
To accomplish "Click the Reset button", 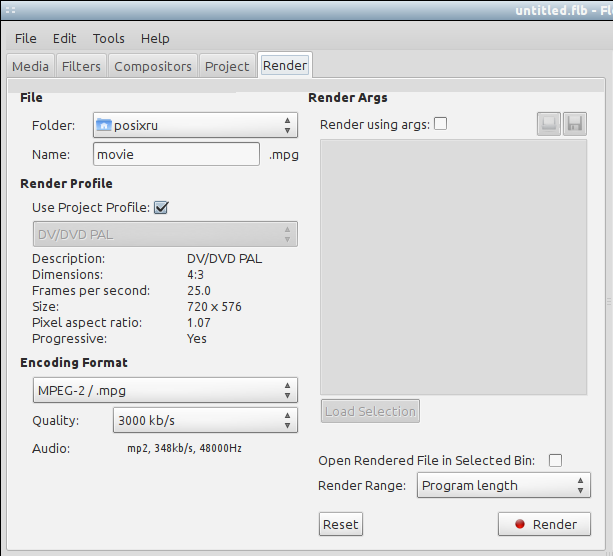I will point(341,524).
